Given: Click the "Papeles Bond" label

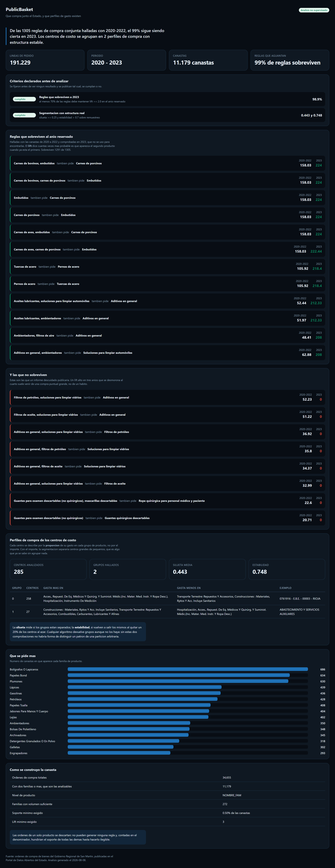Looking at the screenshot, I should (x=18, y=675).
